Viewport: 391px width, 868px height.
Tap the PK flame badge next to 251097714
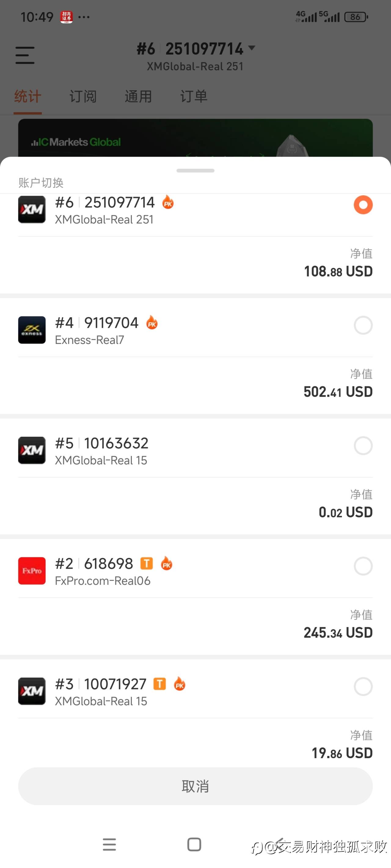tap(168, 202)
